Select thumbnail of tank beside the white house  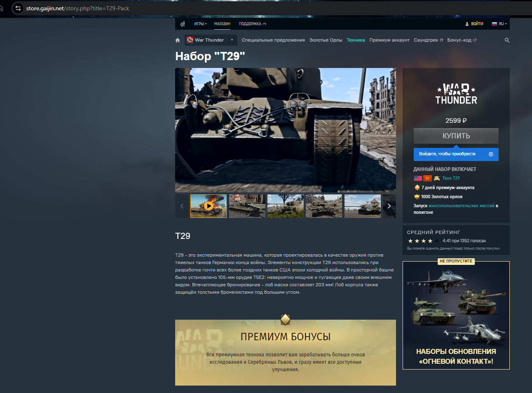point(363,206)
